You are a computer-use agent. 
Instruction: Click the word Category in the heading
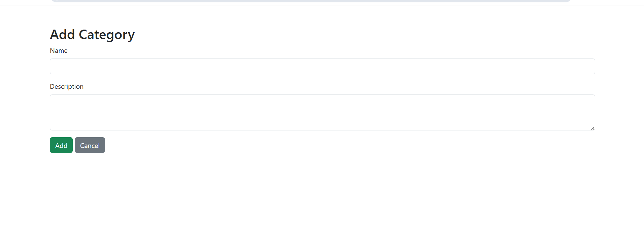point(106,35)
